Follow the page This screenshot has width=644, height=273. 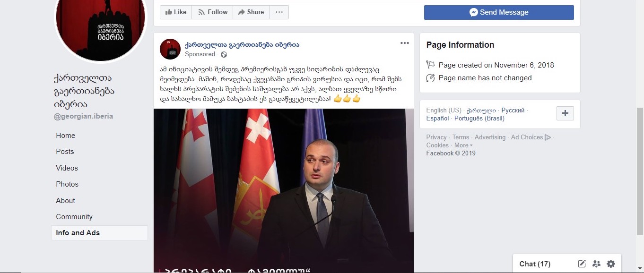(212, 12)
